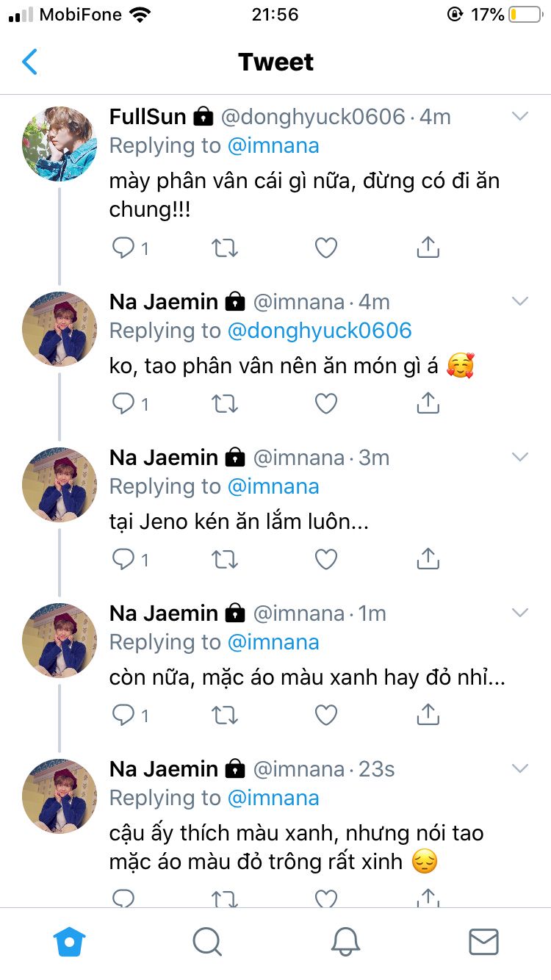This screenshot has height=980, width=551.
Task: Switch to the Home tab
Action: tap(70, 941)
